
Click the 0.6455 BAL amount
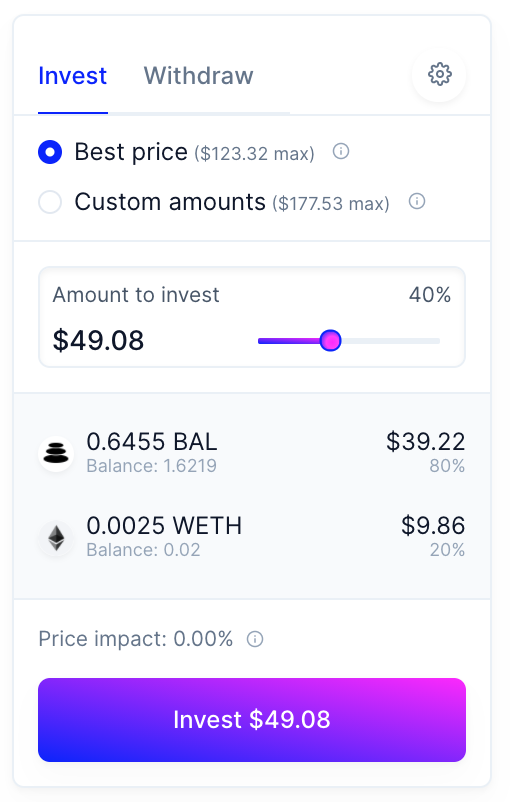click(x=152, y=441)
